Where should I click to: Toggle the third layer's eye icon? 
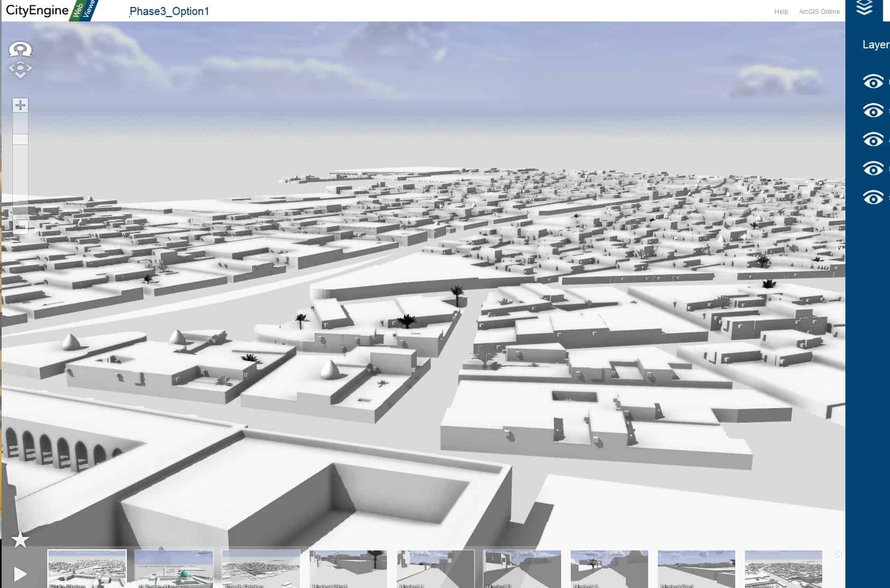(x=873, y=140)
